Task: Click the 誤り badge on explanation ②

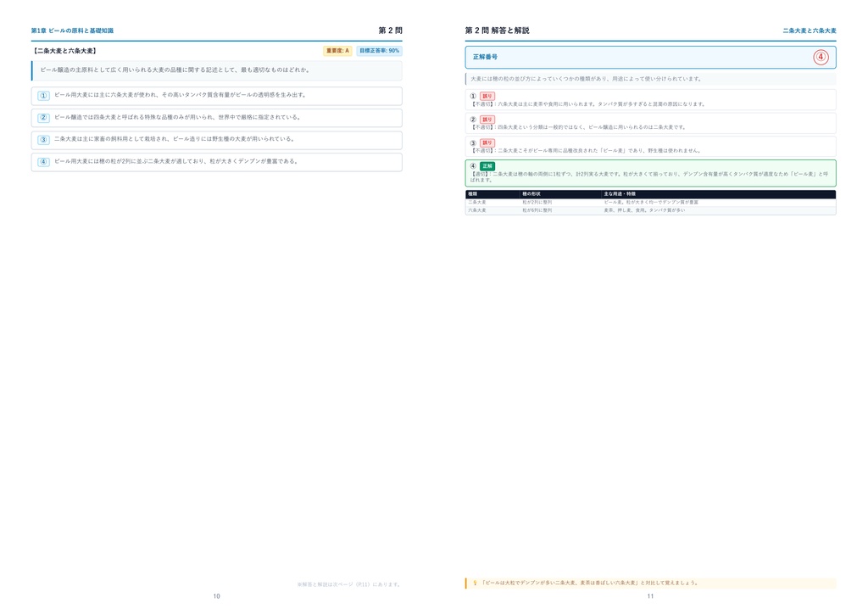Action: tap(487, 120)
